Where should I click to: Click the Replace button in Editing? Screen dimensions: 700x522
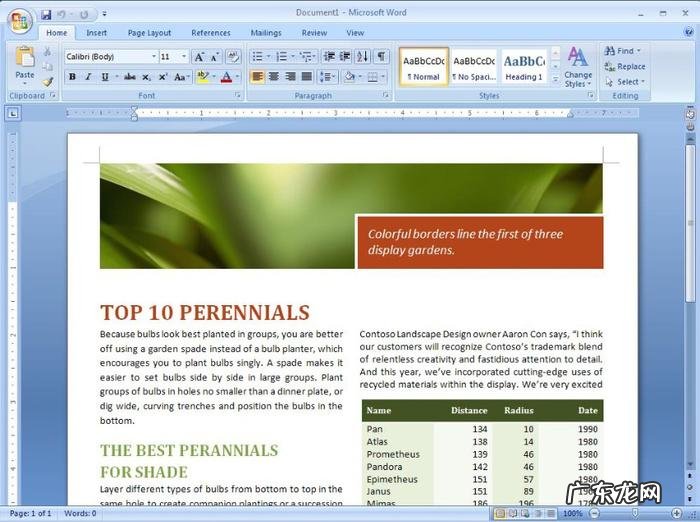click(624, 66)
